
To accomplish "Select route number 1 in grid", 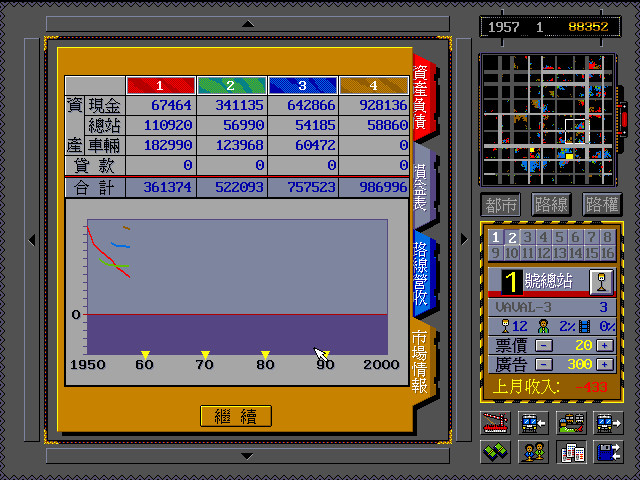I will (x=496, y=237).
